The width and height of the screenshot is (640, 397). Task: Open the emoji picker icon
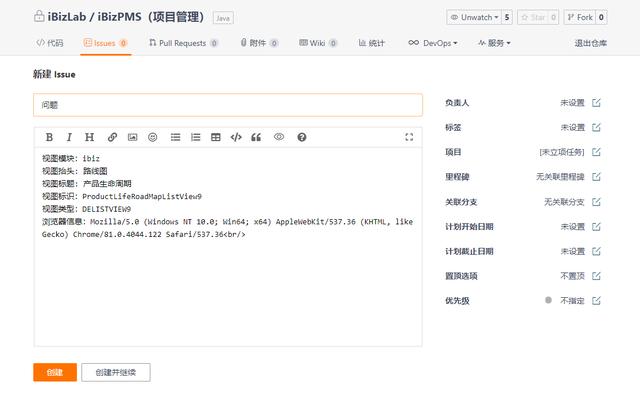[153, 137]
